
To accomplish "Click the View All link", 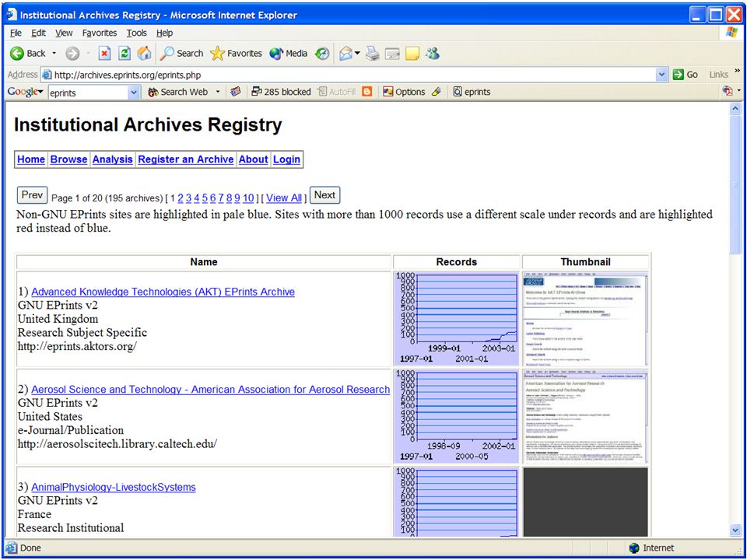I will point(284,198).
